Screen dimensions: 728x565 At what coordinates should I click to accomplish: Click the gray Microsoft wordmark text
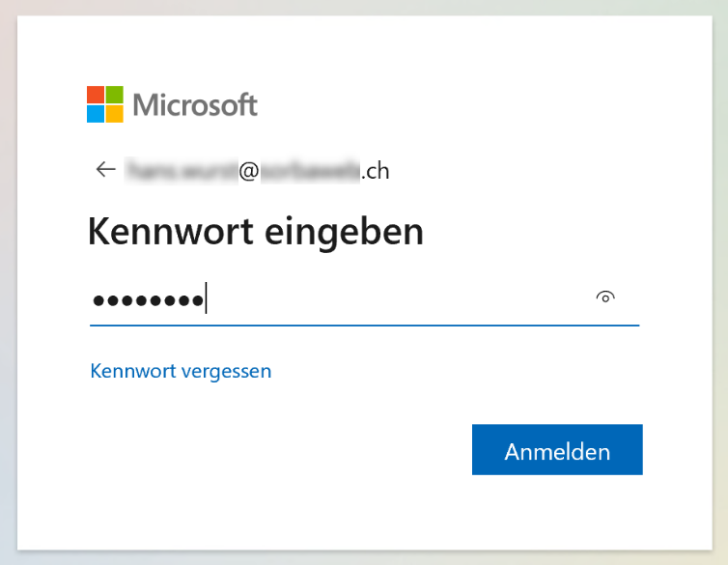pyautogui.click(x=195, y=104)
